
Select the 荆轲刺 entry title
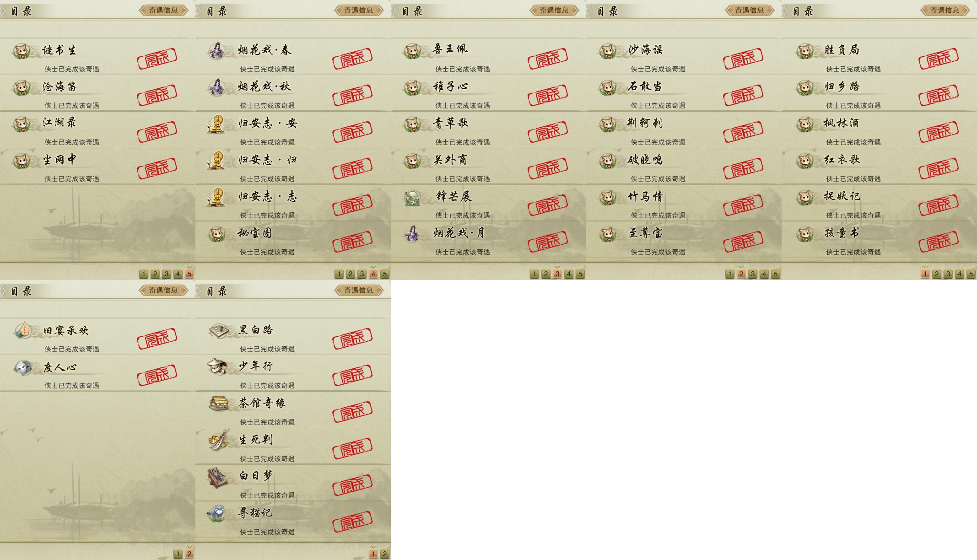645,123
